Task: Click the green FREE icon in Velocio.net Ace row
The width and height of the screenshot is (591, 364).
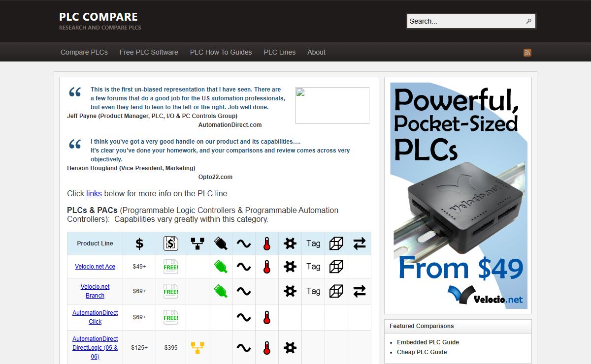Action: click(170, 267)
